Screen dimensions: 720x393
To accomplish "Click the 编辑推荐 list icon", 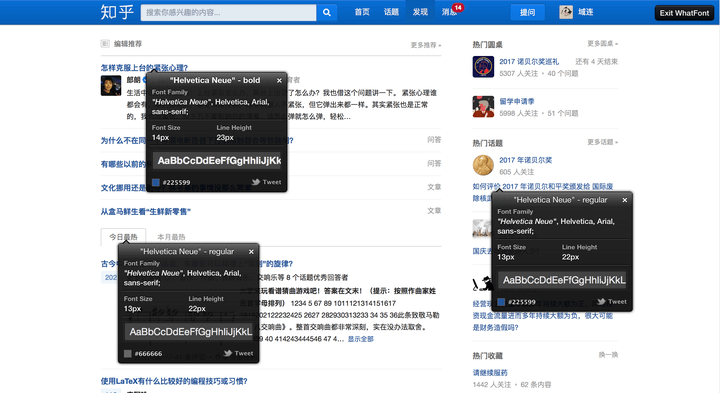I will tap(105, 44).
